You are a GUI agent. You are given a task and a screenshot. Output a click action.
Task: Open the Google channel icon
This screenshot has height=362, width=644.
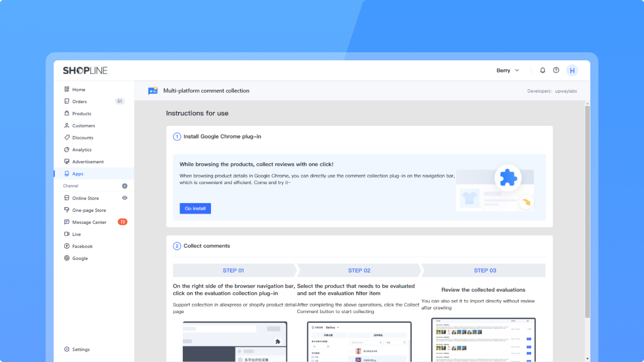pos(67,258)
